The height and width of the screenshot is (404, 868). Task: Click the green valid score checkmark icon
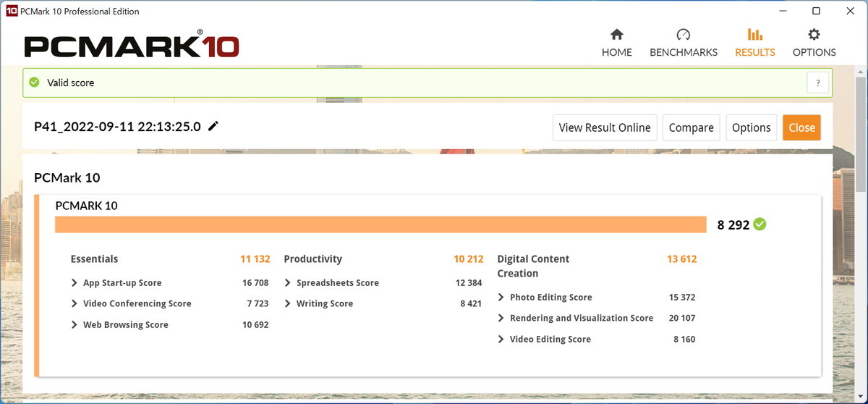point(34,83)
